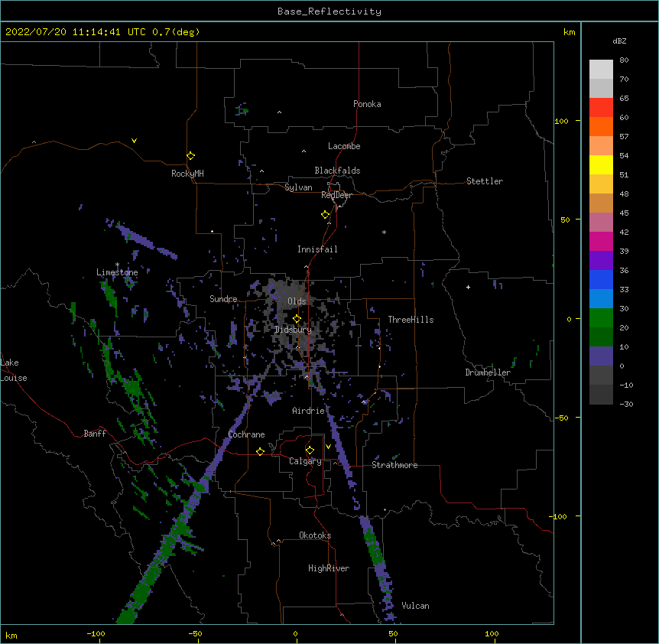
Task: Select the -100 tick on the bottom axis
Action: [96, 633]
